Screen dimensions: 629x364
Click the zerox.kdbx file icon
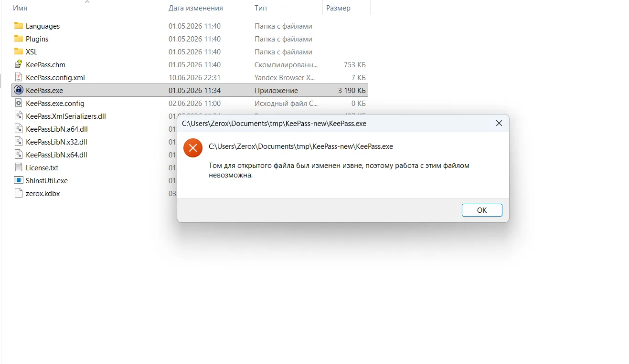tap(19, 193)
